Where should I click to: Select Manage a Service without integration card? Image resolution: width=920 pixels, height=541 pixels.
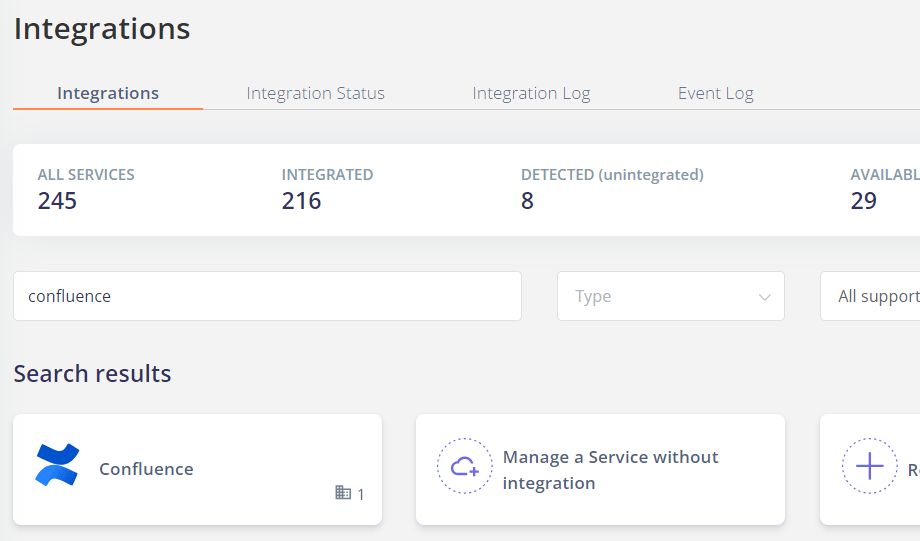coord(600,469)
